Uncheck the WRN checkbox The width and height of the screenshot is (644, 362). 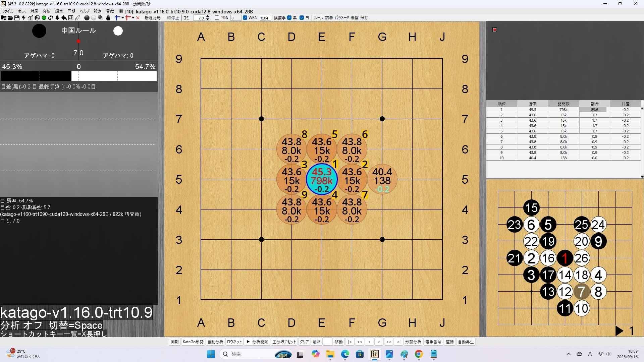pos(245,18)
